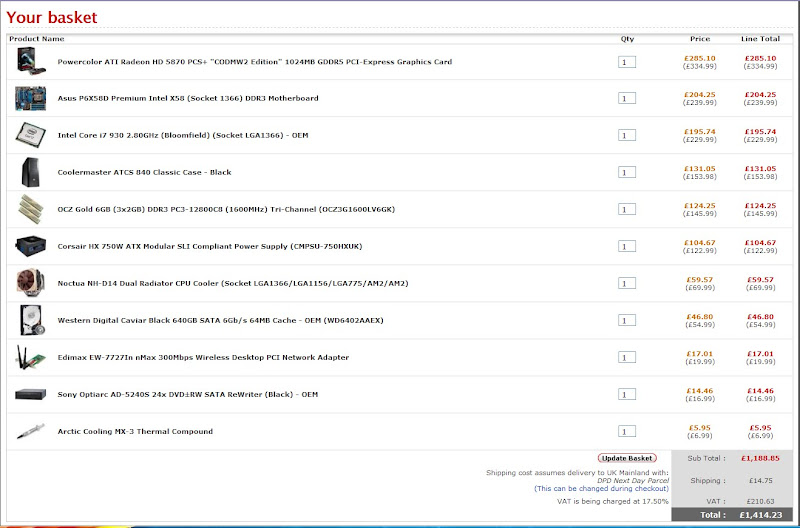Image resolution: width=800 pixels, height=528 pixels.
Task: Focus the quantity field for the Western Digital drive
Action: (627, 320)
